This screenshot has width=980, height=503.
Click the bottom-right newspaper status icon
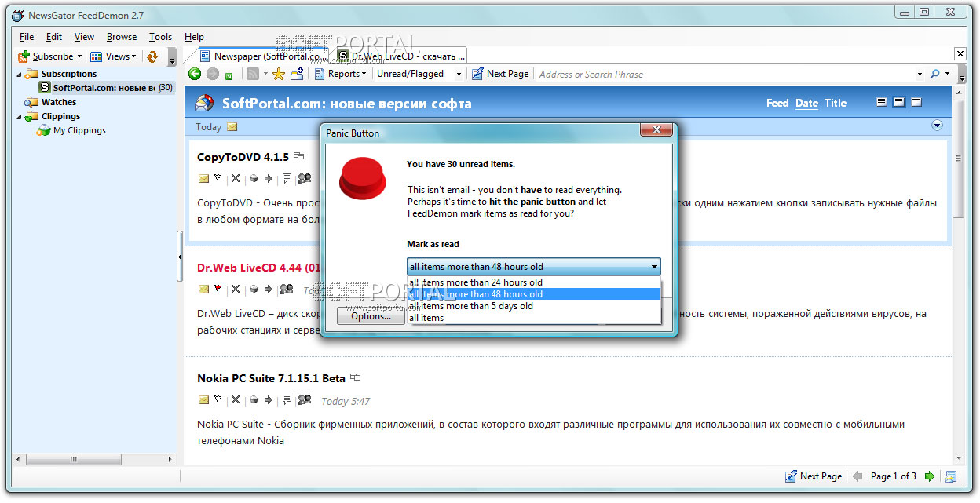951,476
